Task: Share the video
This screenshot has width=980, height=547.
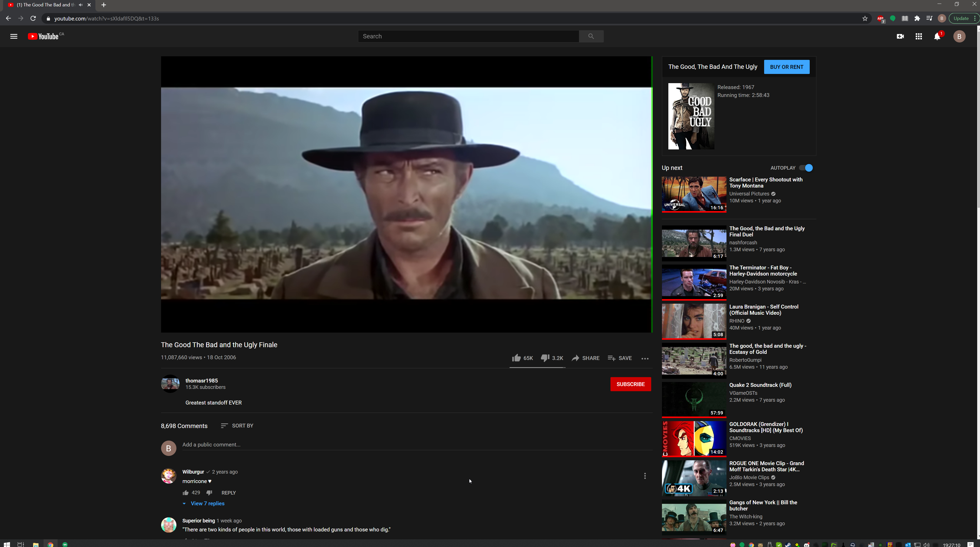Action: (585, 358)
